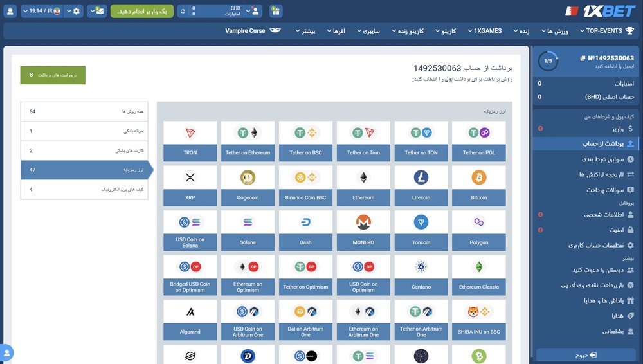The image size is (643, 364).
Task: Open the gift box bonuses icon
Action: 275,11
